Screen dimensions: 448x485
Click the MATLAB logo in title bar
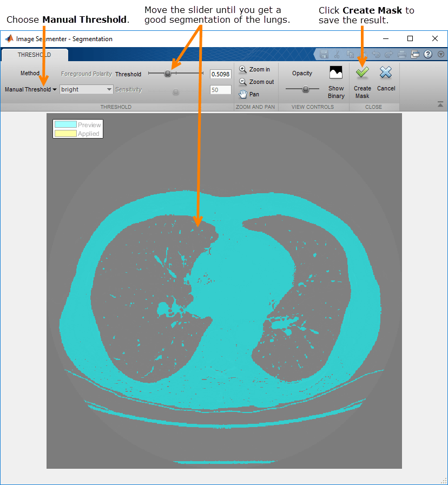[9, 38]
